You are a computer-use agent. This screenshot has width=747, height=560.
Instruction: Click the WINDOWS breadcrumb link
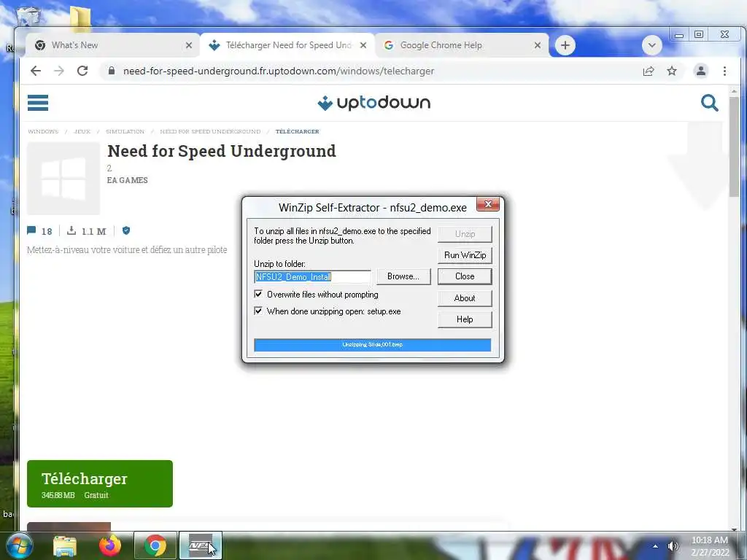43,131
